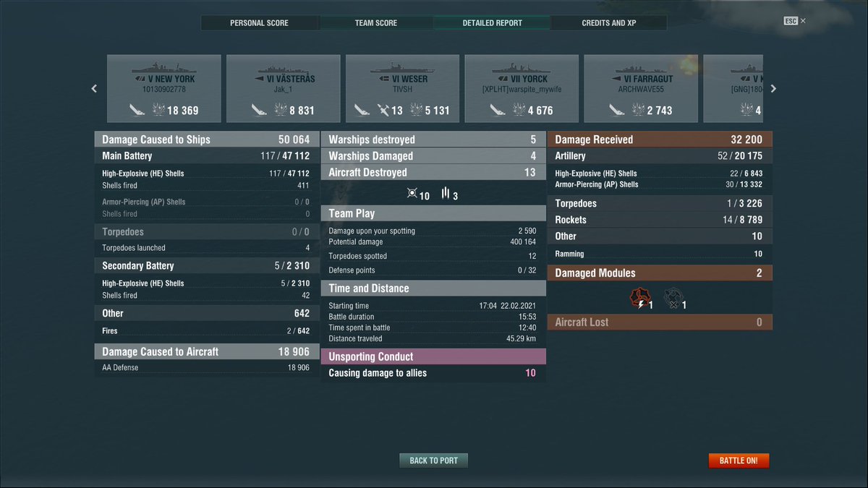Click the damage icon beside 18 369
868x488 pixels.
click(x=160, y=110)
